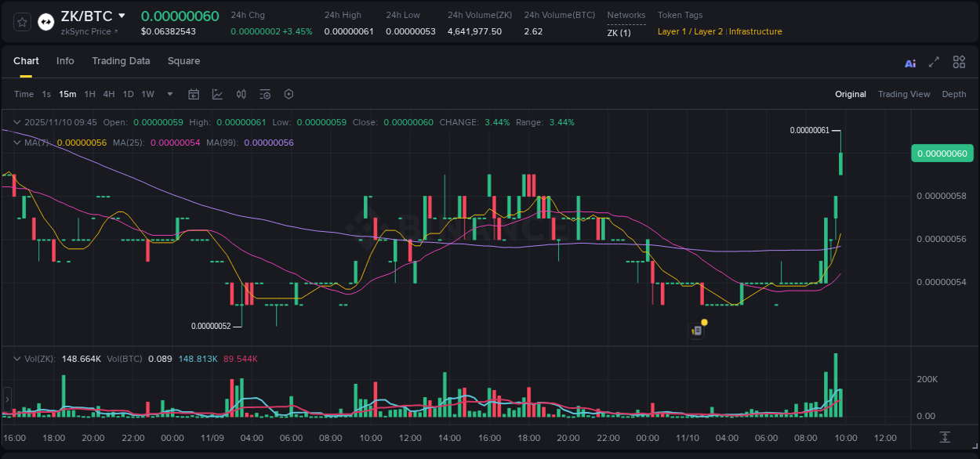Open the calendar date range picker

pyautogui.click(x=194, y=94)
